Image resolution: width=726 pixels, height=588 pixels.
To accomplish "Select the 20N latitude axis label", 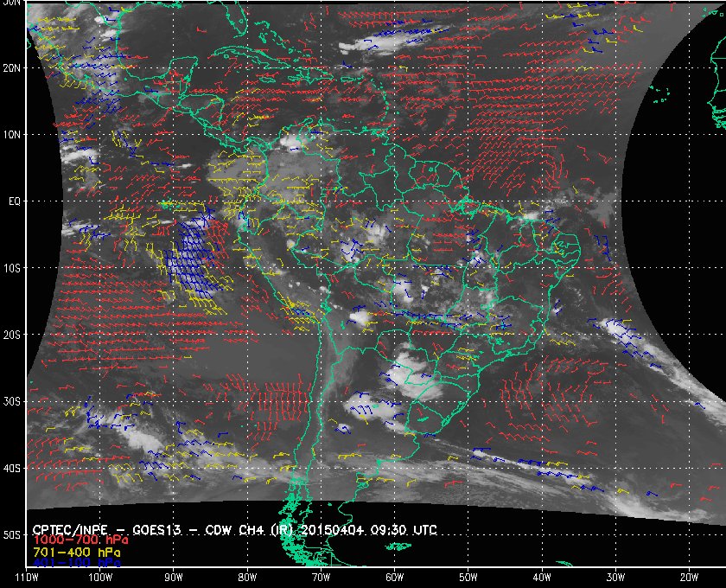I will click(12, 67).
